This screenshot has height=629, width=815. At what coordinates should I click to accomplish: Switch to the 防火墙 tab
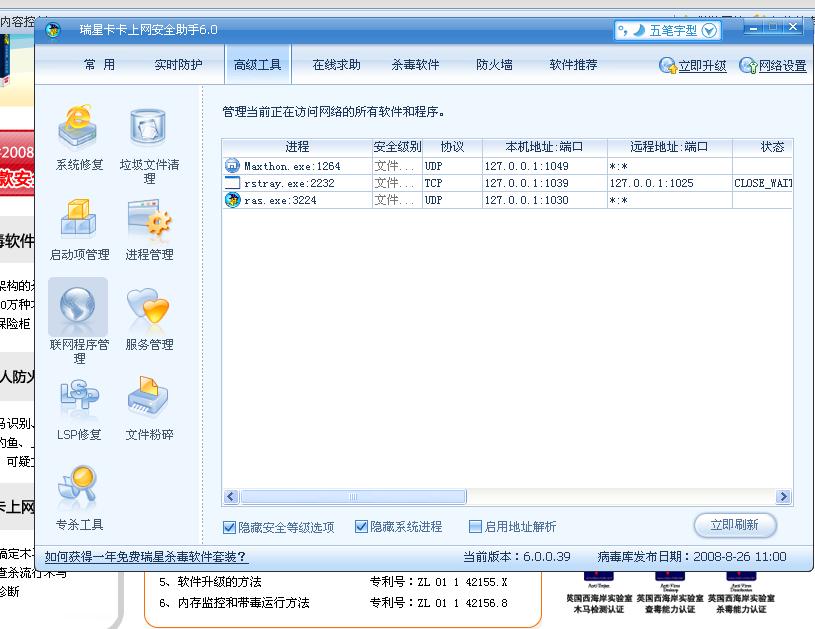point(494,64)
